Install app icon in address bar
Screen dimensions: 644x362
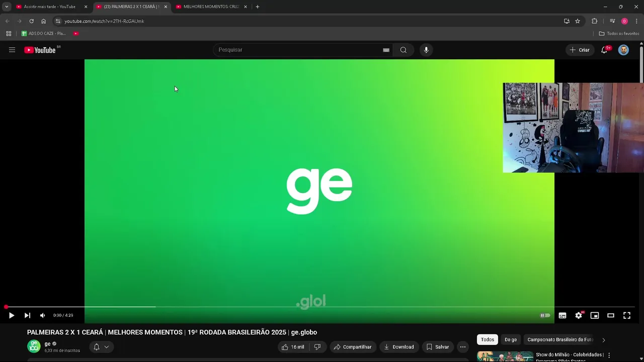(567, 21)
